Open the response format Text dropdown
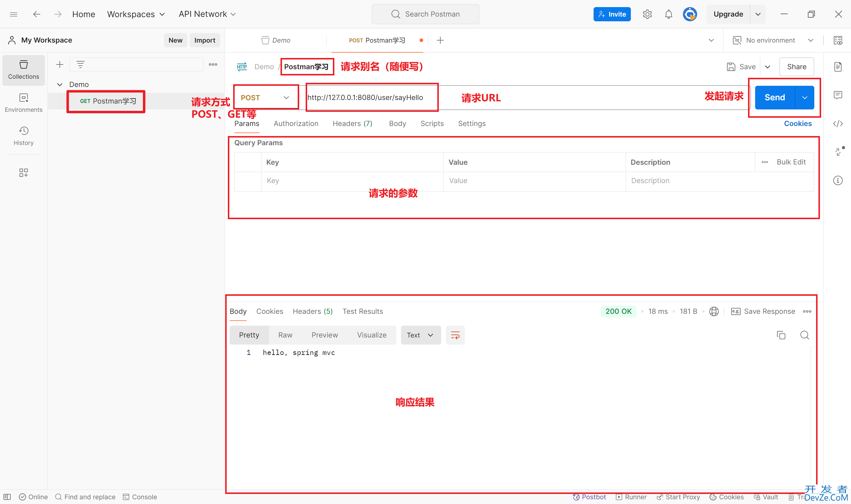The height and width of the screenshot is (504, 851). [x=420, y=335]
